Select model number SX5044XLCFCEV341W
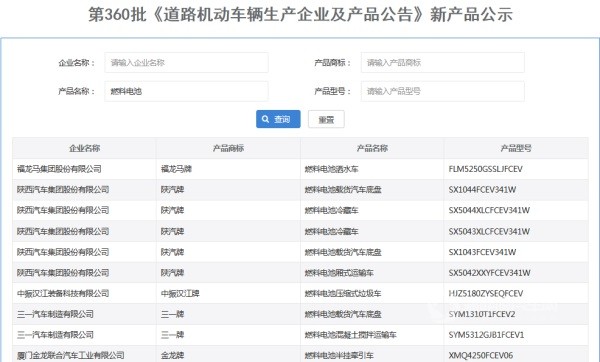The height and width of the screenshot is (362, 600). point(489,210)
